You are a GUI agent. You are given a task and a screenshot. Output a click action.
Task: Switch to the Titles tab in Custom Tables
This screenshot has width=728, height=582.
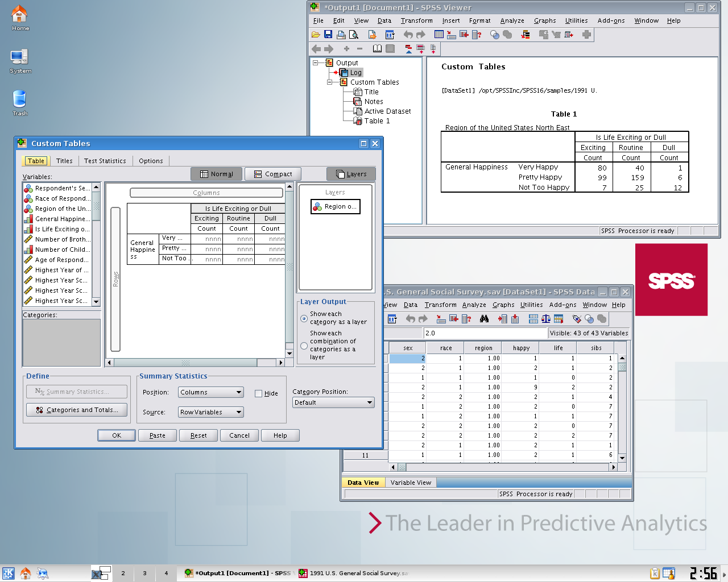(x=64, y=161)
